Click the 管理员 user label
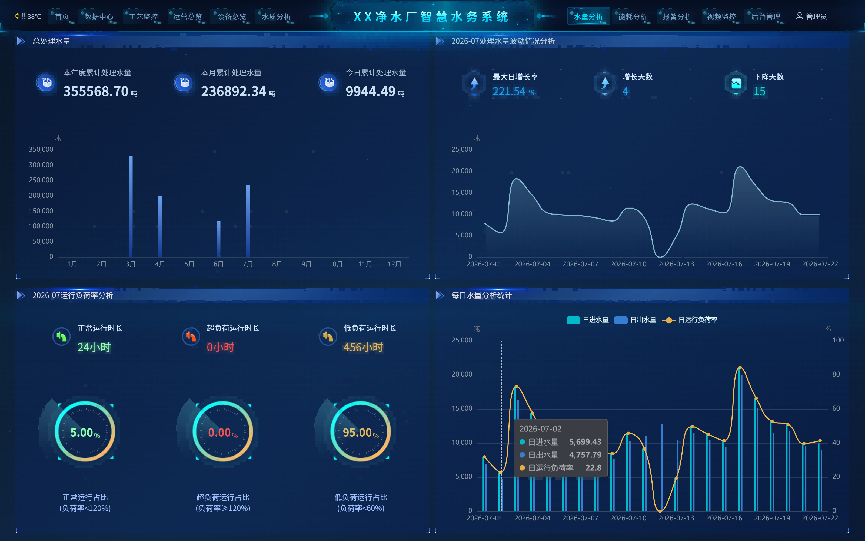865x541 pixels. click(816, 17)
